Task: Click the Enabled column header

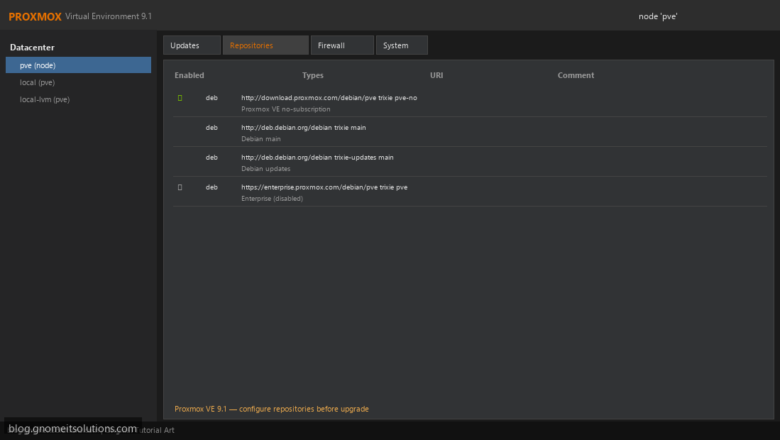Action: (189, 75)
